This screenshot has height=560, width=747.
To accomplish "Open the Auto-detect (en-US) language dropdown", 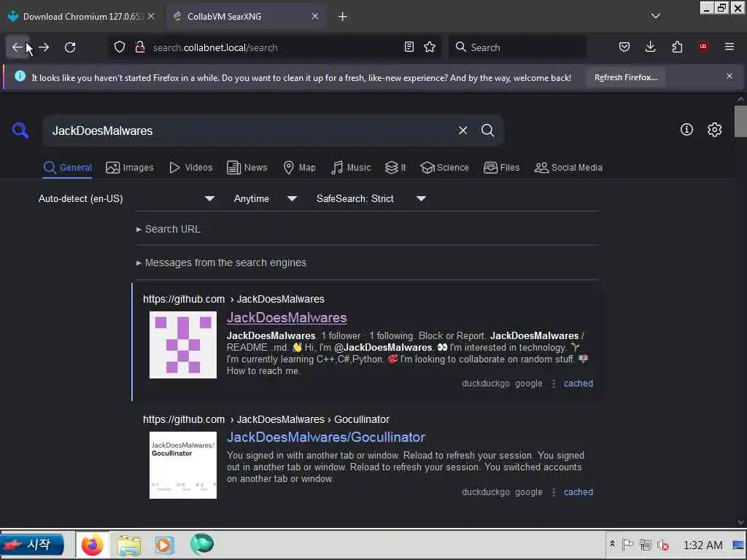I will click(127, 198).
